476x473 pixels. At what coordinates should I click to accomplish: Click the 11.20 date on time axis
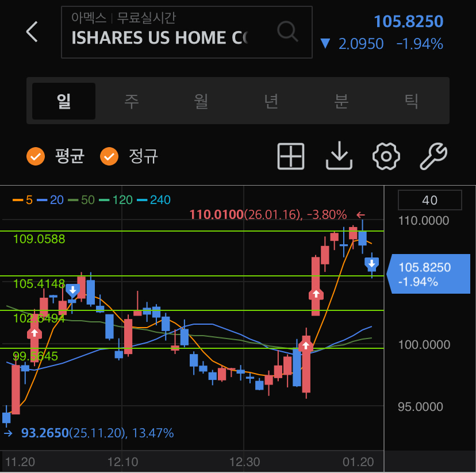coord(20,462)
